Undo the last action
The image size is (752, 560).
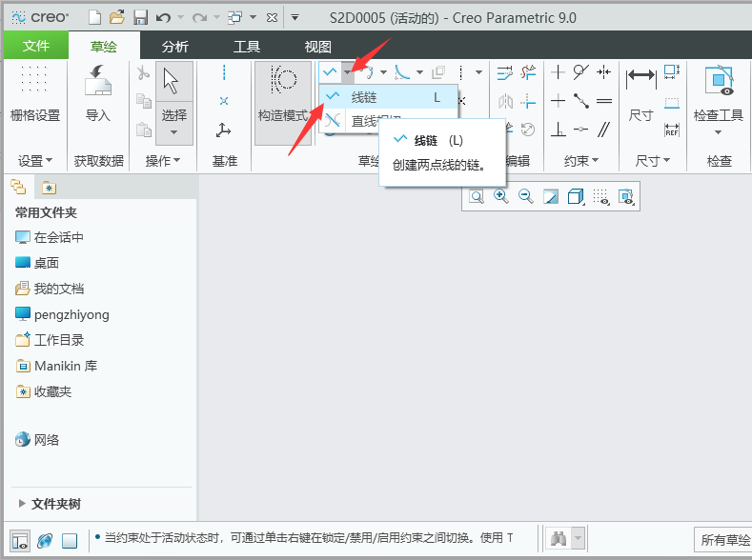pos(164,18)
